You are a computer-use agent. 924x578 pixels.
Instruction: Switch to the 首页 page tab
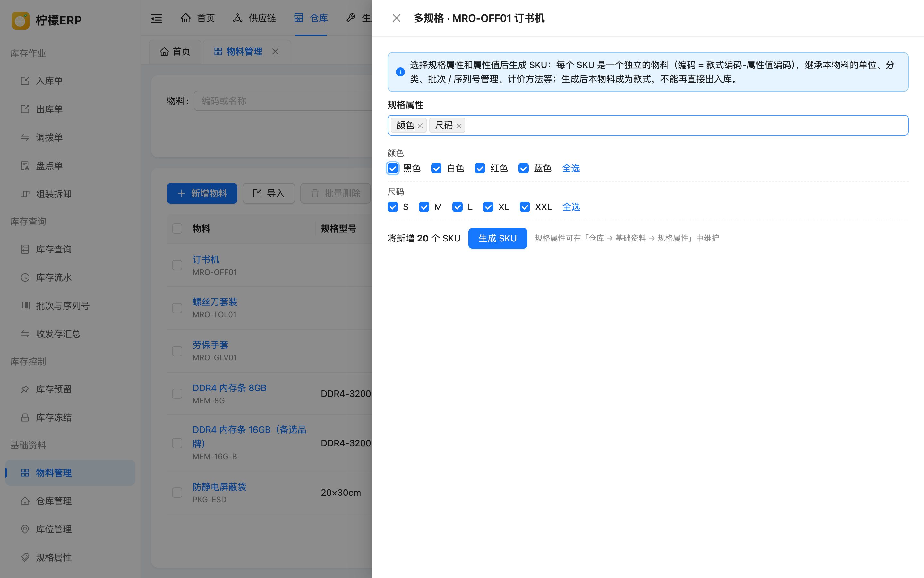click(175, 52)
